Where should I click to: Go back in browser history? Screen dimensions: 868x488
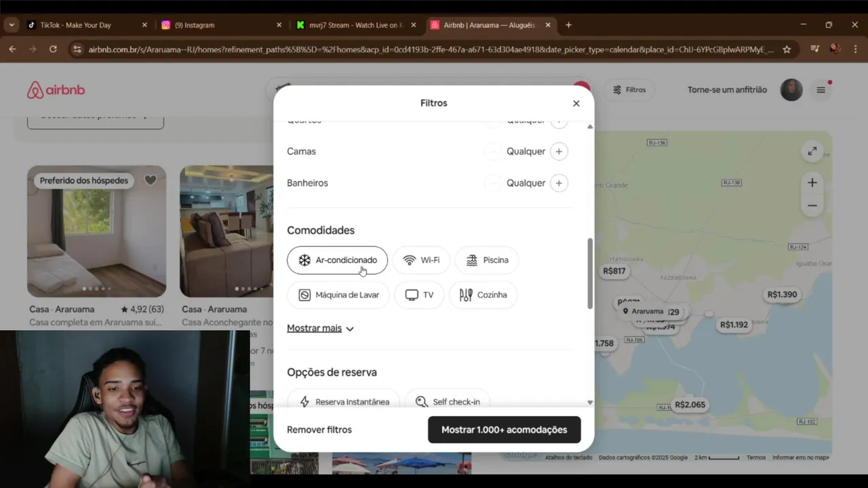pyautogui.click(x=12, y=49)
